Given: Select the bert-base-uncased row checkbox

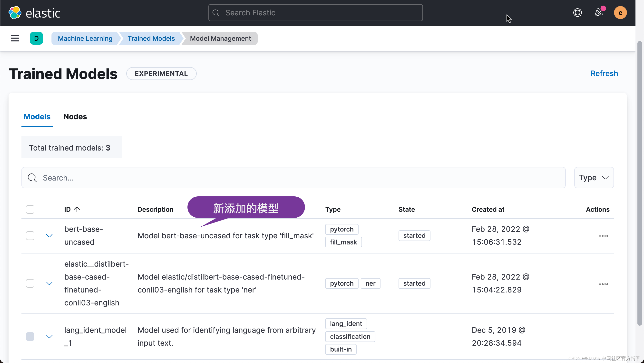Looking at the screenshot, I should 30,236.
